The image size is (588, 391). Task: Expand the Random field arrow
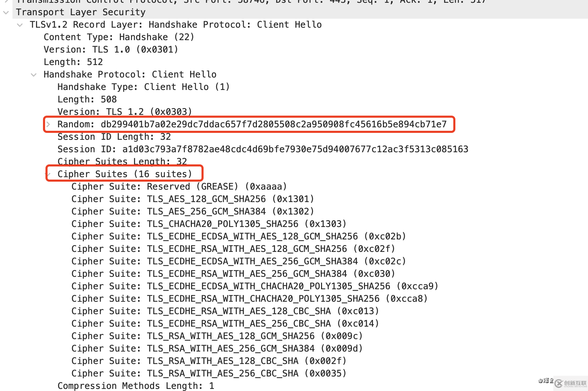click(48, 124)
